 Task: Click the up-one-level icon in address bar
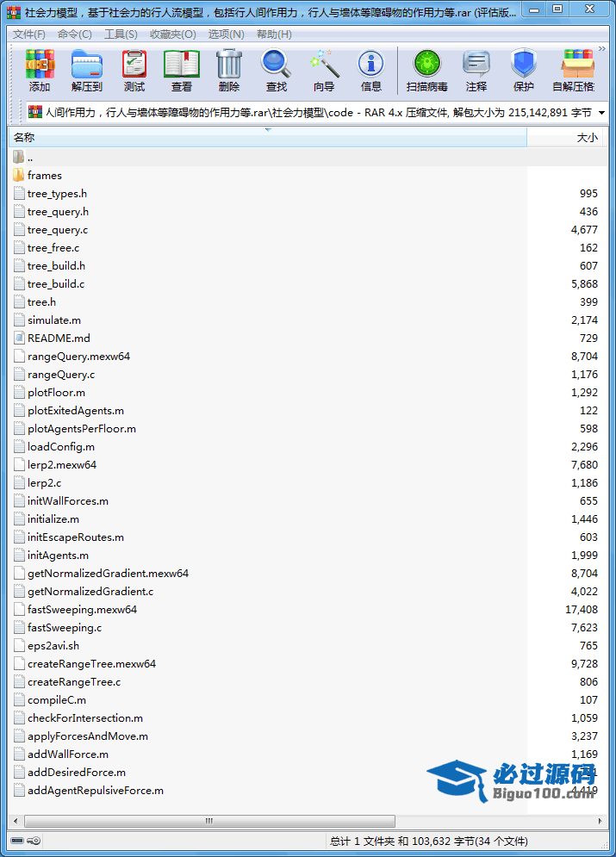[35, 113]
